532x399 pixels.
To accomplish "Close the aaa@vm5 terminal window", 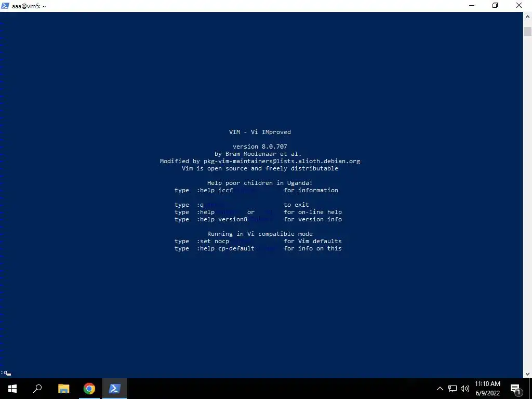I will (519, 5).
